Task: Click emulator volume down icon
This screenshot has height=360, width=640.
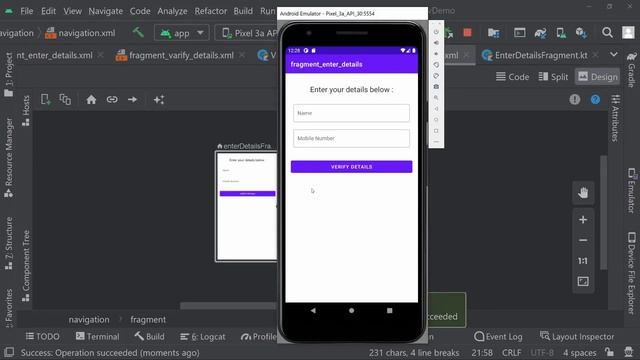Action: (x=436, y=53)
